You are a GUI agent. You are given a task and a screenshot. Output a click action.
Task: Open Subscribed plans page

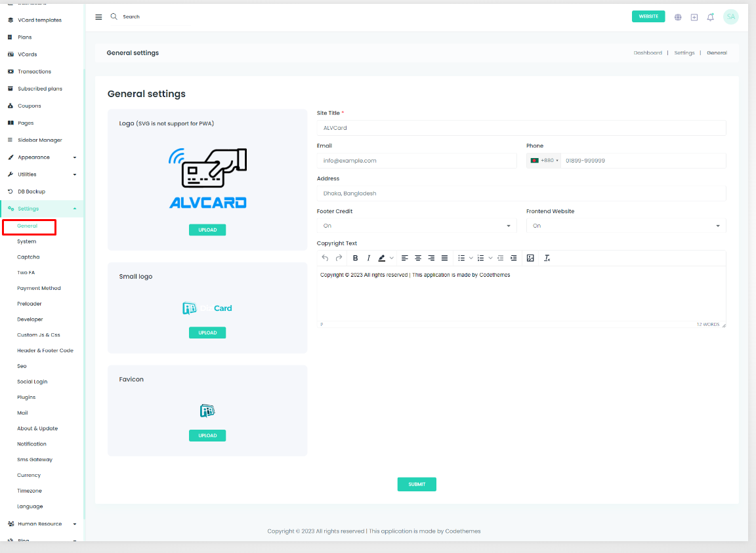click(x=40, y=89)
